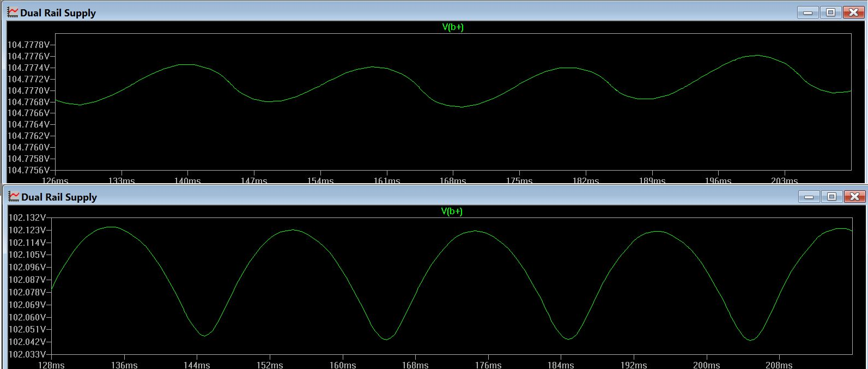This screenshot has width=868, height=369.
Task: Click the 104.7766V vertical axis label
Action: [x=28, y=113]
